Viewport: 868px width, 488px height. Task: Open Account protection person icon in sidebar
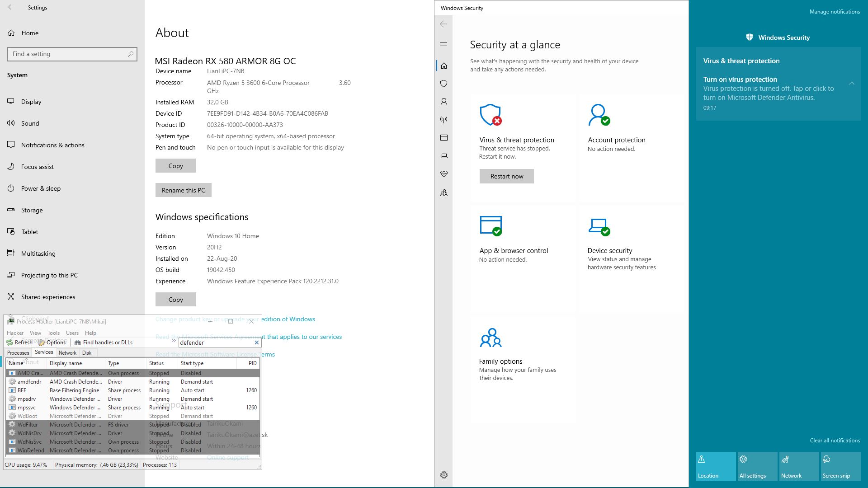(x=444, y=102)
